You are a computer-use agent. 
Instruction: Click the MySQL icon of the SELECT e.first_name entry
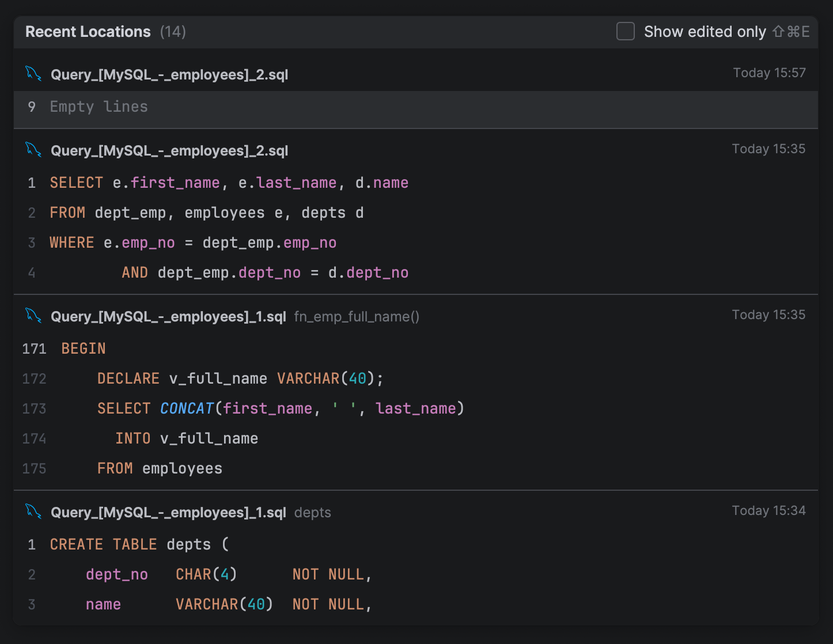(x=33, y=150)
